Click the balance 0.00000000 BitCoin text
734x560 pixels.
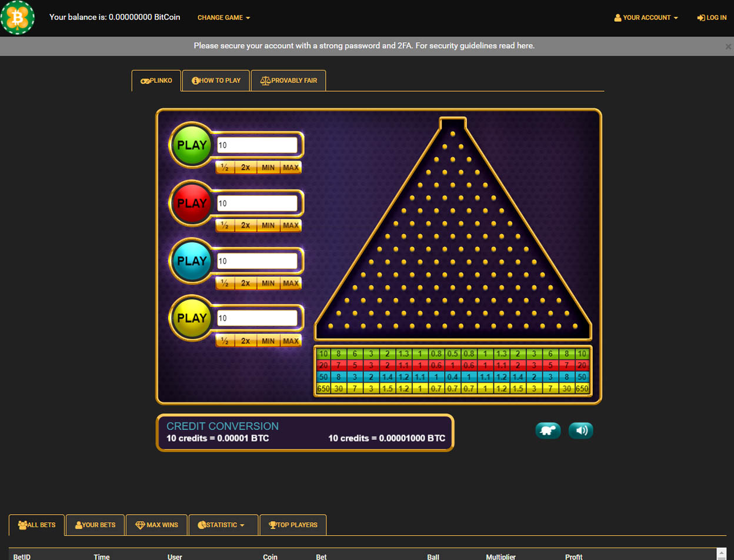[x=145, y=18]
